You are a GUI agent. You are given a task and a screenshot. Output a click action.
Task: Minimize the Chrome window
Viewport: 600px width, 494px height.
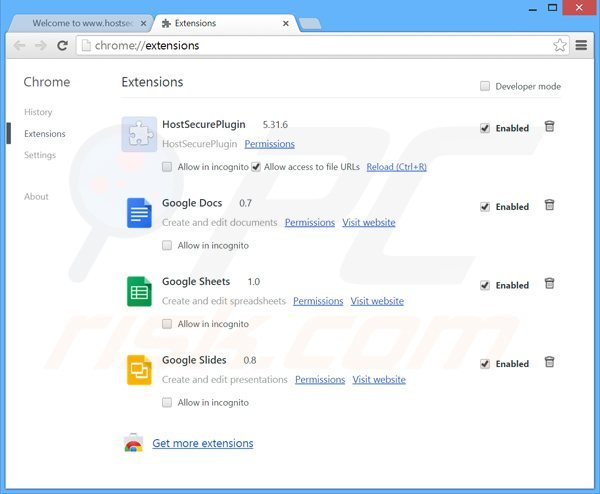pos(533,8)
